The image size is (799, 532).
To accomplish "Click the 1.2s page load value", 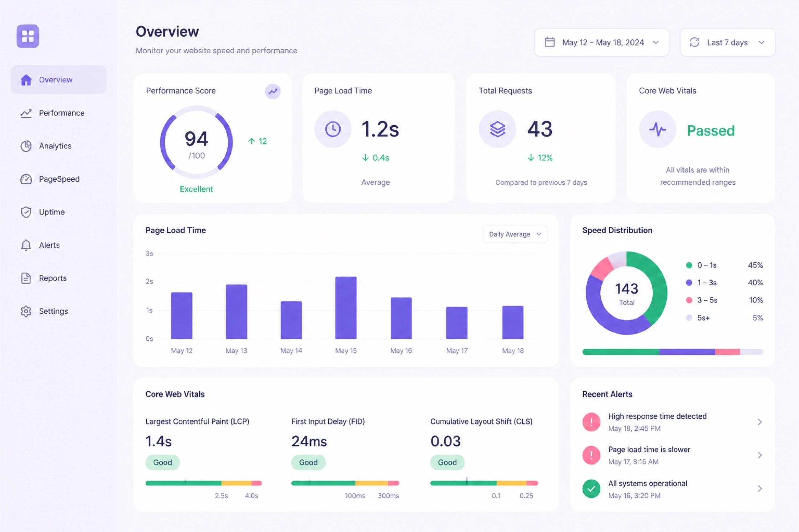I will [380, 129].
